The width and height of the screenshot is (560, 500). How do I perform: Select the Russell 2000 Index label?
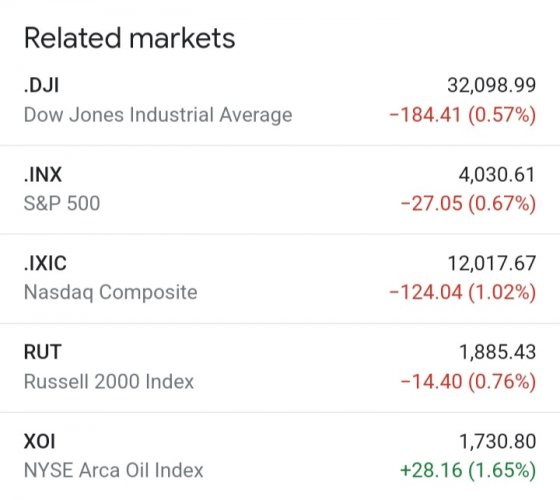point(109,381)
